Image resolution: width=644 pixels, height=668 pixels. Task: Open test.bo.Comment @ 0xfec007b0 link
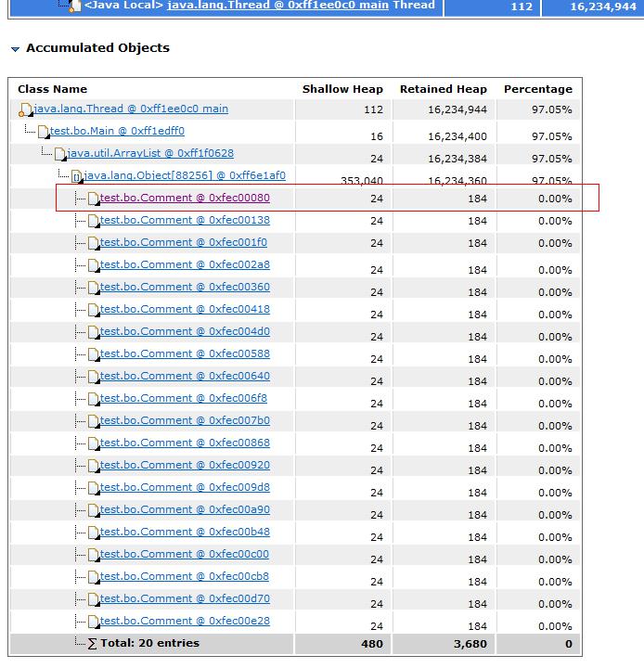185,420
